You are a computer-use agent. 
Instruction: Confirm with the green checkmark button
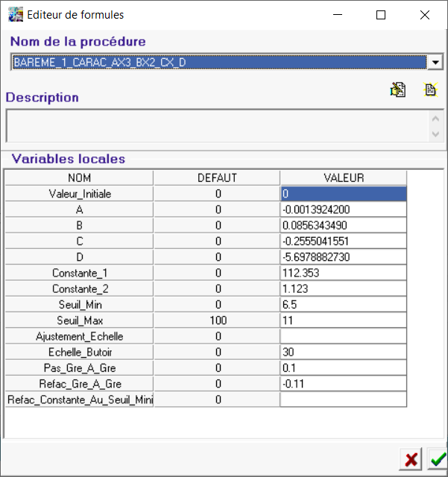click(x=438, y=459)
